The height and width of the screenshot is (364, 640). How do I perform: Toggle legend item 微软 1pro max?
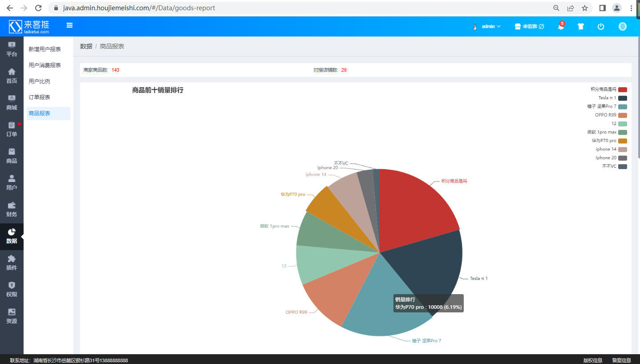607,132
